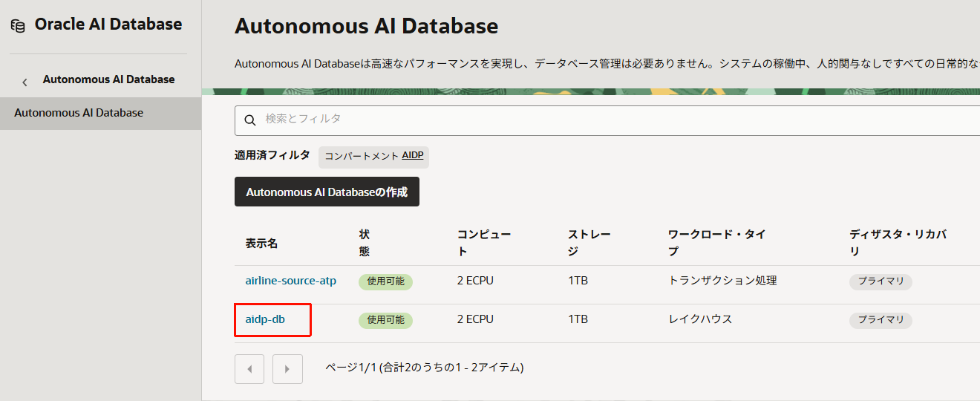Click the コンピュート column header

484,243
